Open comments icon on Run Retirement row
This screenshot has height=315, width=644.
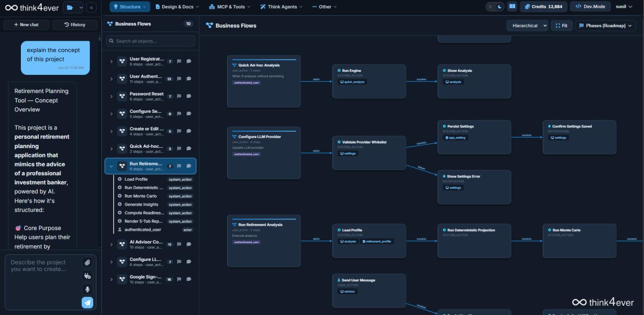[188, 166]
